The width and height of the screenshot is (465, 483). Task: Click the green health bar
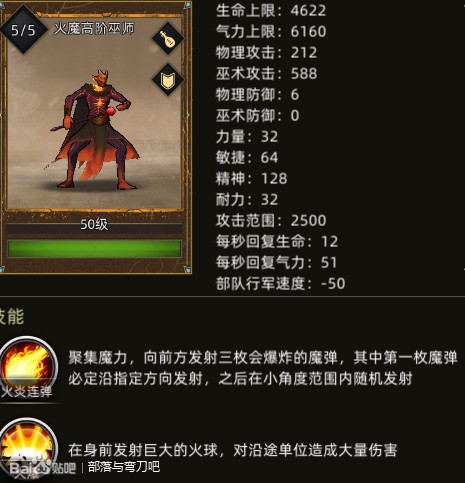click(x=94, y=249)
